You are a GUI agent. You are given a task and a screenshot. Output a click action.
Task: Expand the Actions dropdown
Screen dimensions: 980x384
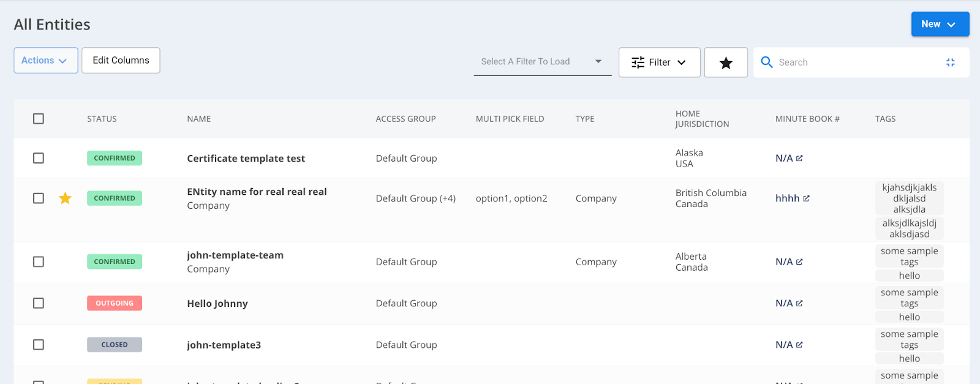(45, 61)
